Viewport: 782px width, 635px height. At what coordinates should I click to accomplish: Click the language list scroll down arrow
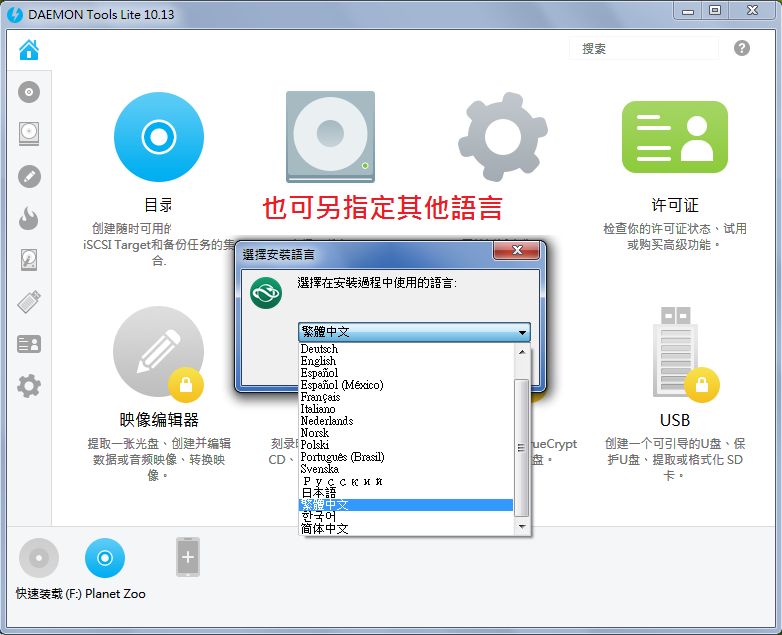coord(522,526)
